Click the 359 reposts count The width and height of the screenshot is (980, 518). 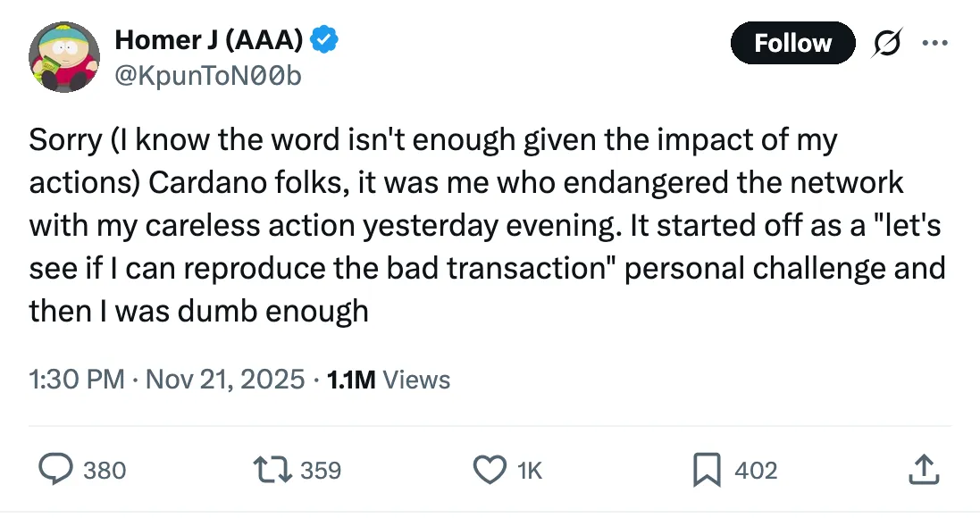coord(321,470)
